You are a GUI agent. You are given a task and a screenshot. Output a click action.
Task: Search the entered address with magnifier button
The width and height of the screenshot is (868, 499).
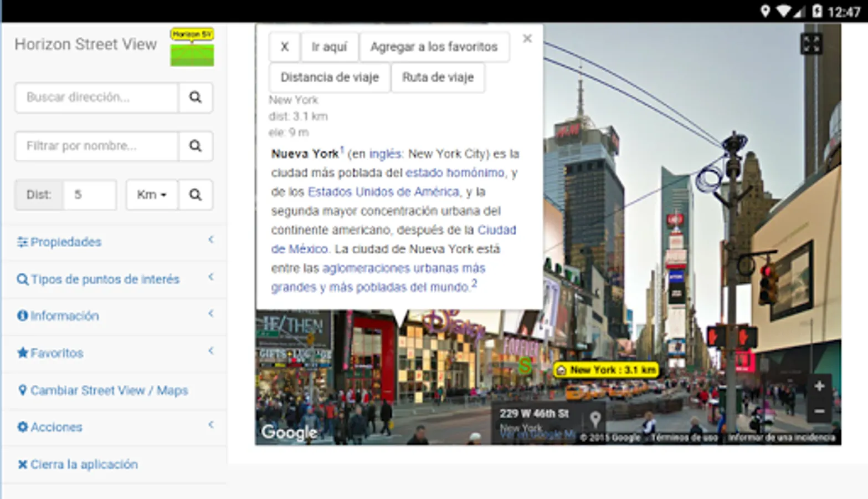(x=196, y=98)
